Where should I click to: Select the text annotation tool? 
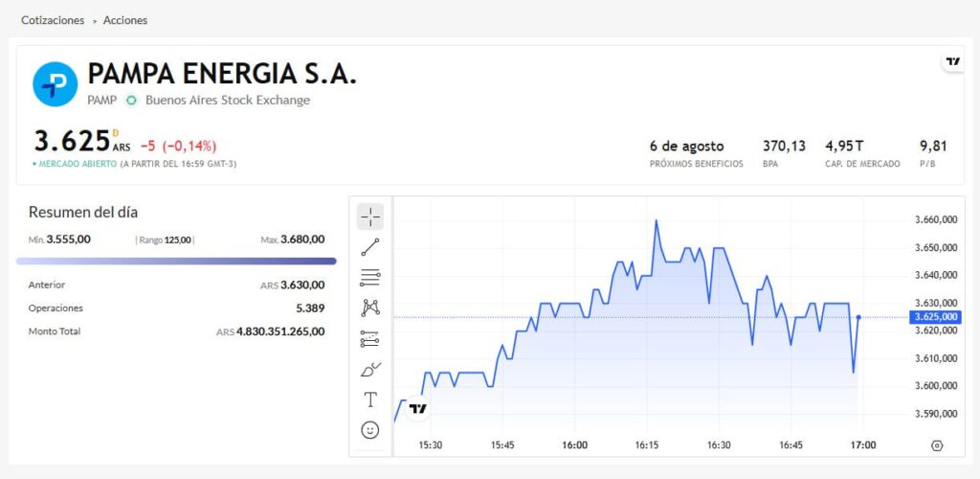tap(370, 399)
